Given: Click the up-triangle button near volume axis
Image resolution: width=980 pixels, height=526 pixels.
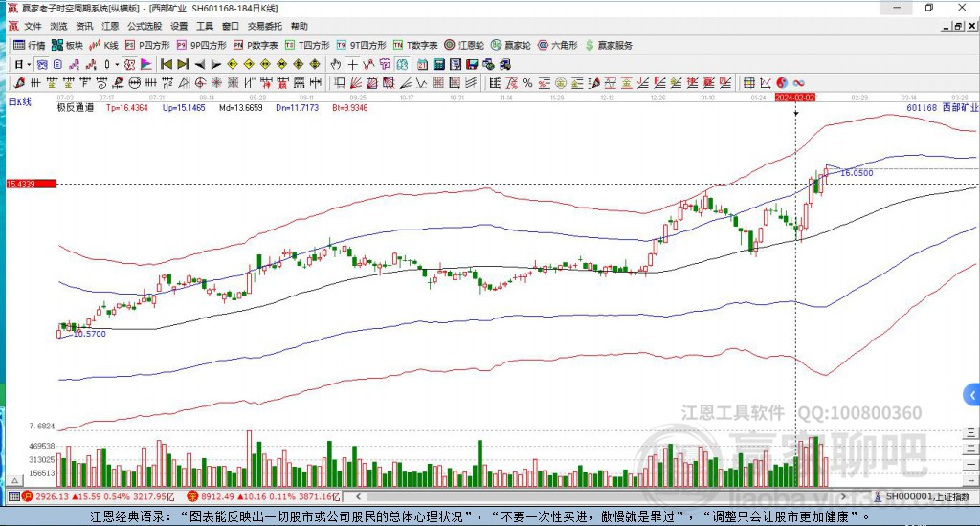Looking at the screenshot, I should (x=14, y=480).
